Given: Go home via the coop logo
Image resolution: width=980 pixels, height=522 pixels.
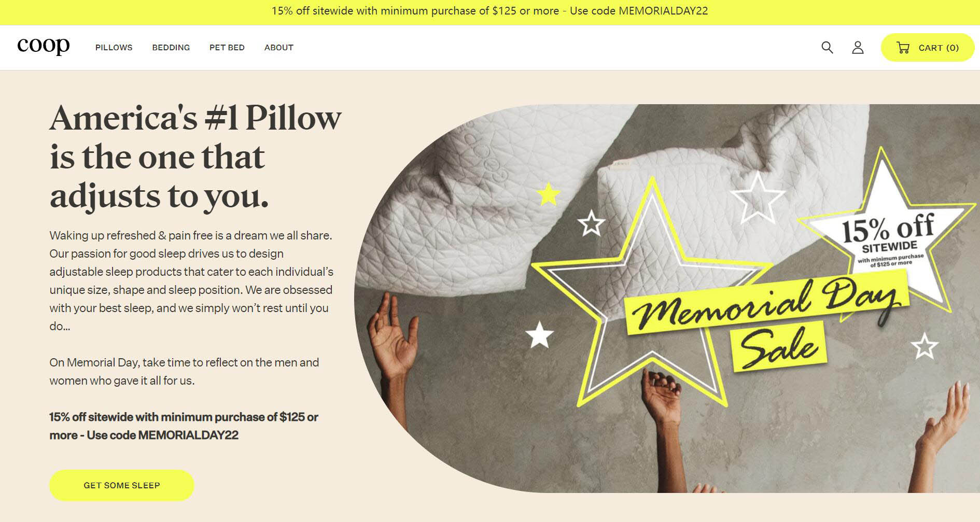Looking at the screenshot, I should click(x=44, y=46).
